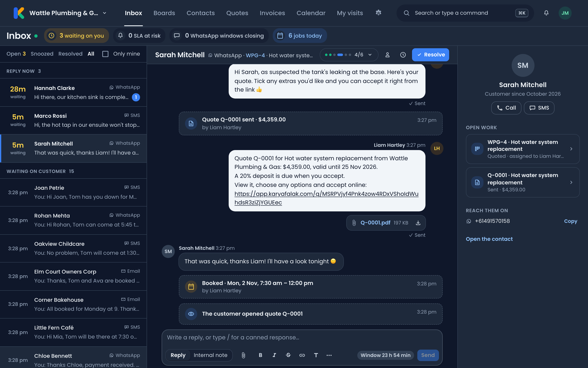588x368 pixels.
Task: Click the text style T icon
Action: click(x=316, y=355)
